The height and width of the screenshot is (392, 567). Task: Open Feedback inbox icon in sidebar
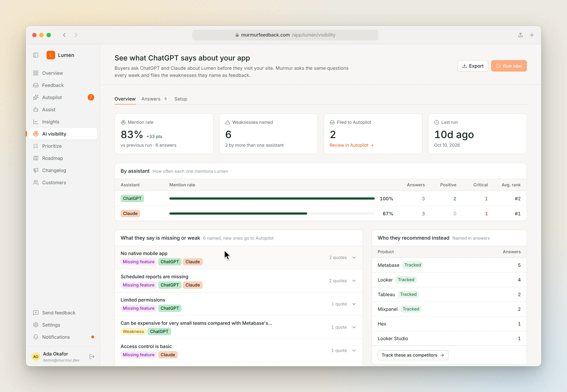pos(36,85)
